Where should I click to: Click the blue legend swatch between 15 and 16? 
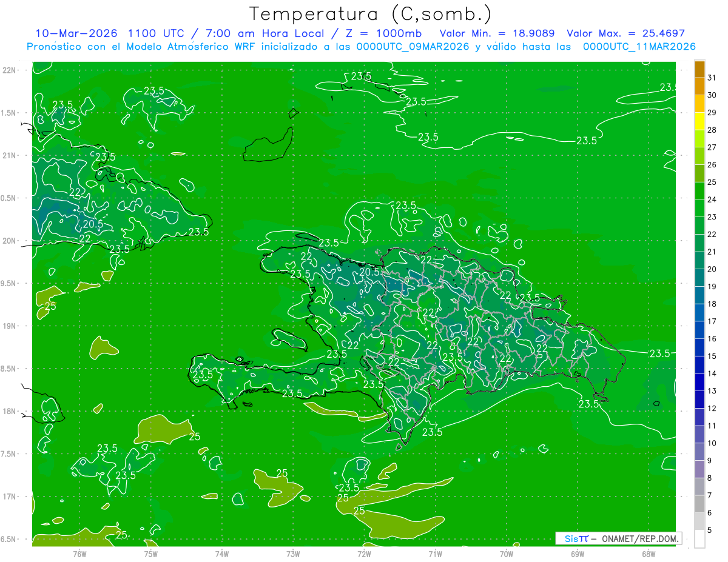click(699, 348)
